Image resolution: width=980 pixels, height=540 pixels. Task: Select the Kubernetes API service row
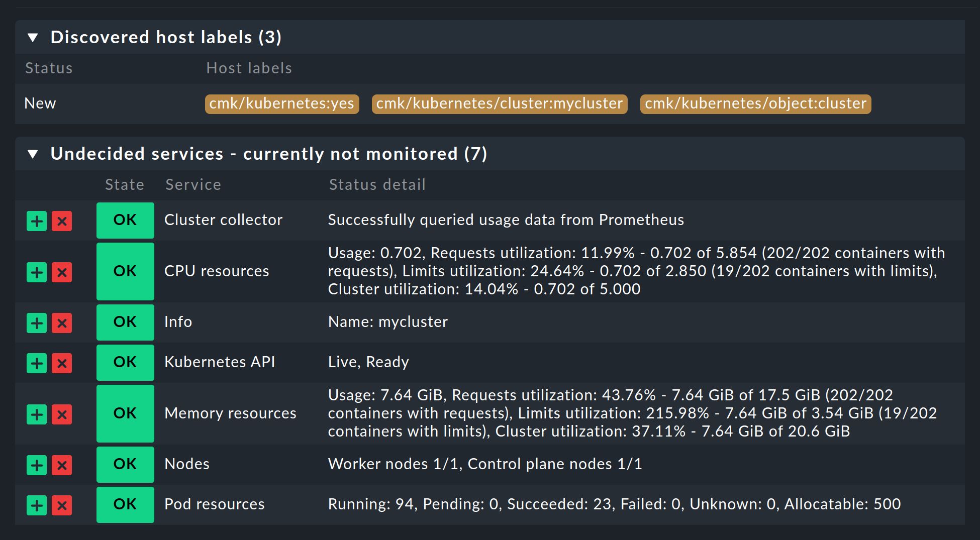click(x=220, y=362)
